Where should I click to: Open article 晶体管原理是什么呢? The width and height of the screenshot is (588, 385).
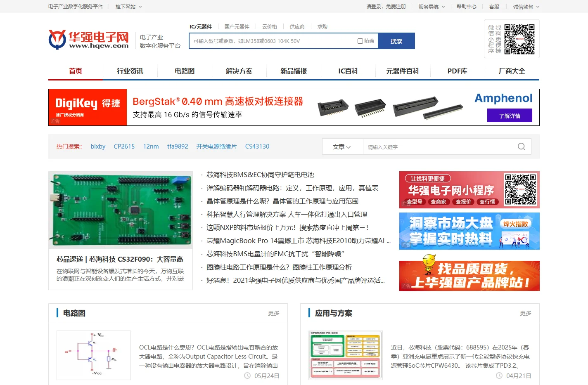[x=282, y=201]
